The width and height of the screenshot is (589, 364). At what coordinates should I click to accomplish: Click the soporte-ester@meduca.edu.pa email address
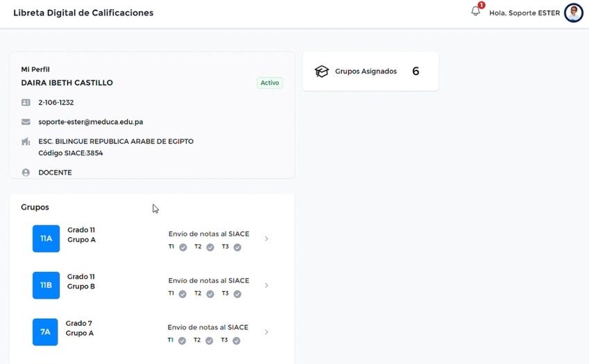[90, 122]
